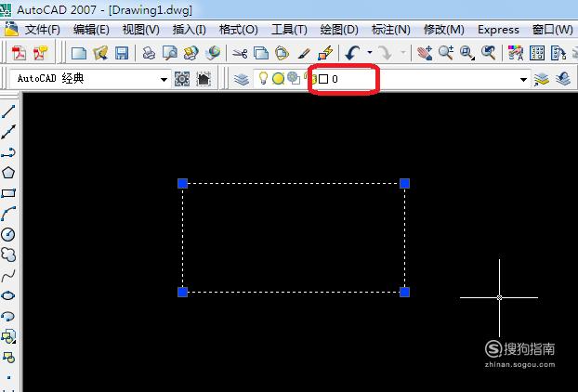Open the 视图(V) menu
Viewport: 578px width, 392px height.
[141, 30]
